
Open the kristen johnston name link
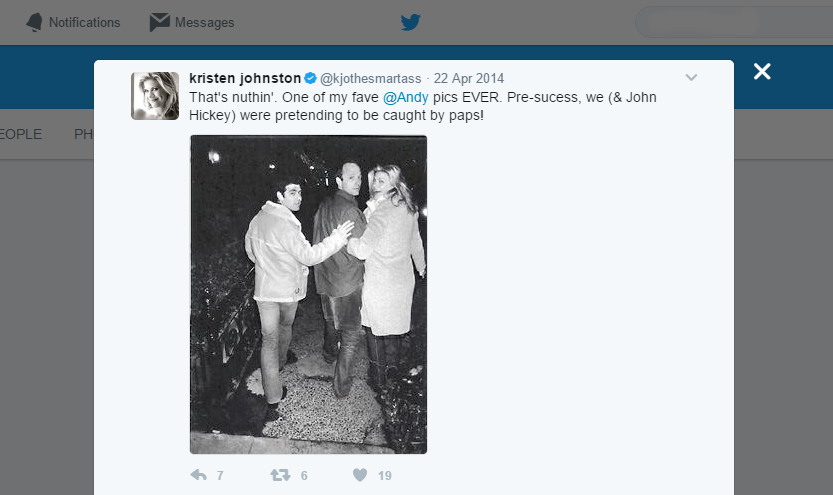(245, 78)
